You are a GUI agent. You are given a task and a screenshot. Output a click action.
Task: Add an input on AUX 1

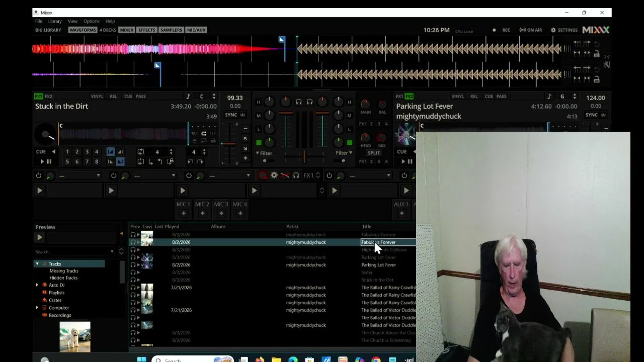[x=401, y=214]
